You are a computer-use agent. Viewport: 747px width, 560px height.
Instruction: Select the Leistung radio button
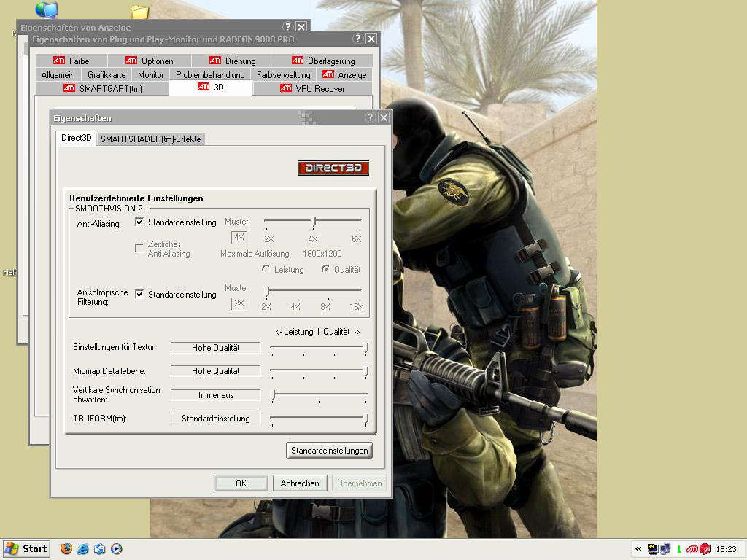266,269
